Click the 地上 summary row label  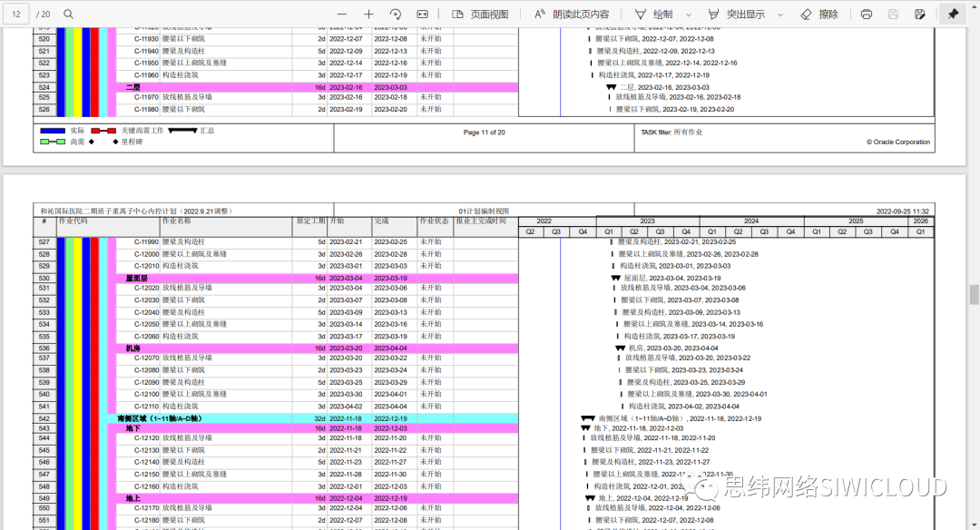coord(132,499)
